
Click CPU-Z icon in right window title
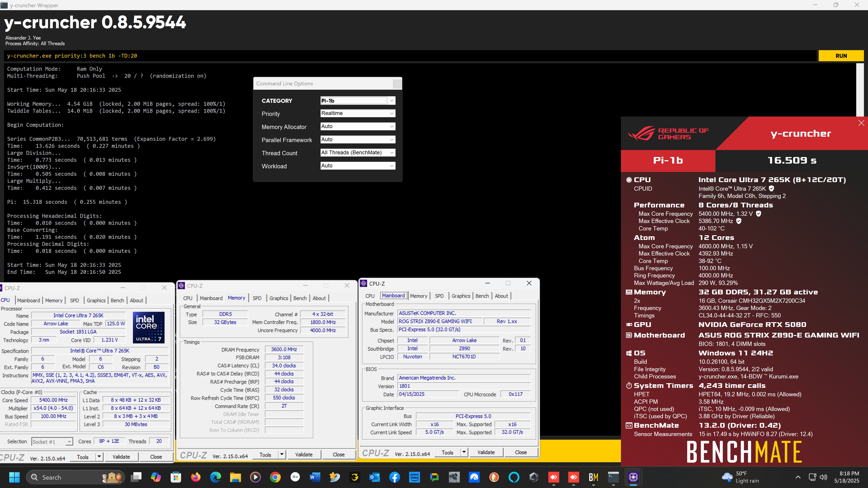363,284
